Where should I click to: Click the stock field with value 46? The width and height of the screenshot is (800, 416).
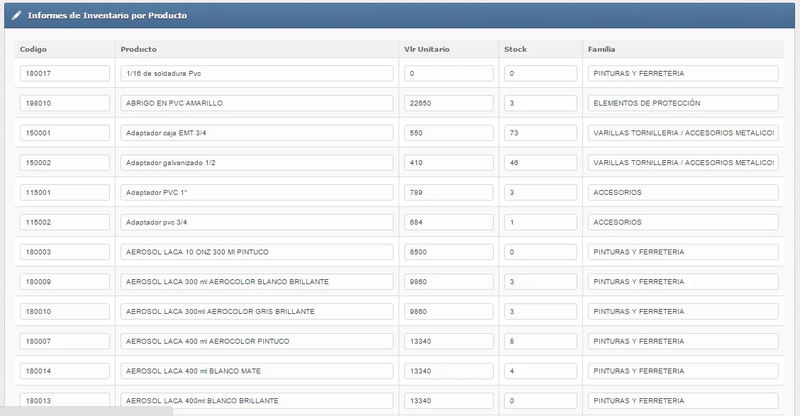tap(540, 162)
